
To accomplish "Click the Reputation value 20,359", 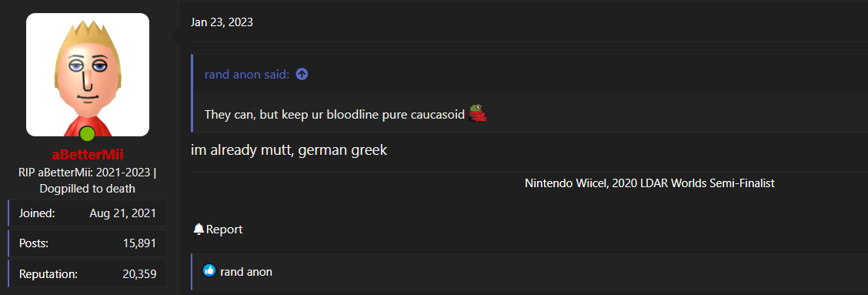I will (139, 273).
